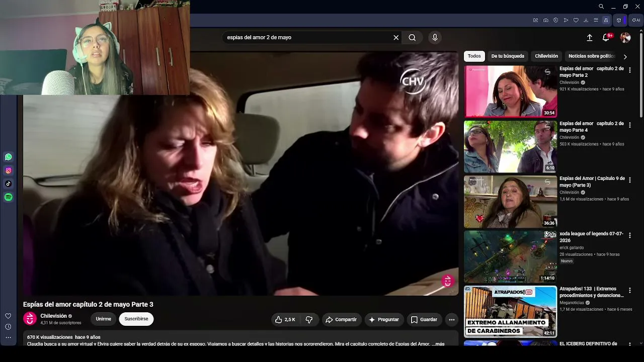Open the sidebar history clock panel
644x362 pixels.
8,327
